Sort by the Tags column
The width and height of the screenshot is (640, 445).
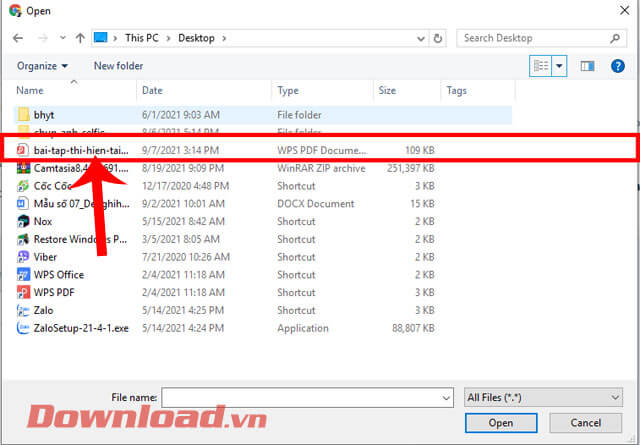pyautogui.click(x=456, y=90)
